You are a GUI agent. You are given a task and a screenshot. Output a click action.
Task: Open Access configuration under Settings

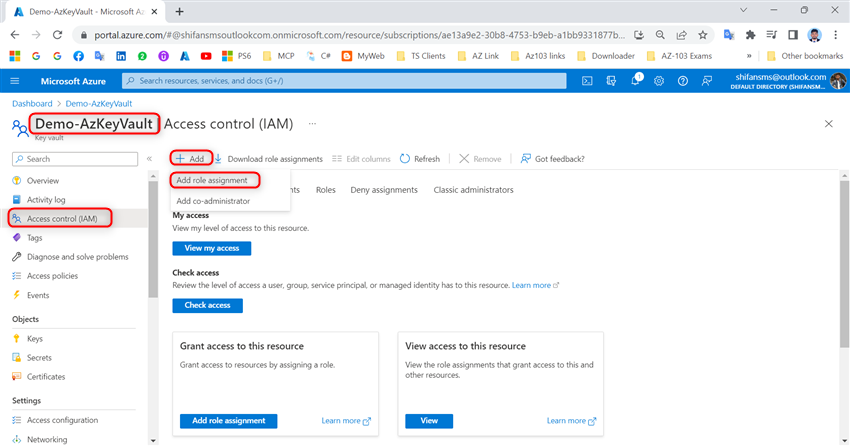(x=62, y=420)
